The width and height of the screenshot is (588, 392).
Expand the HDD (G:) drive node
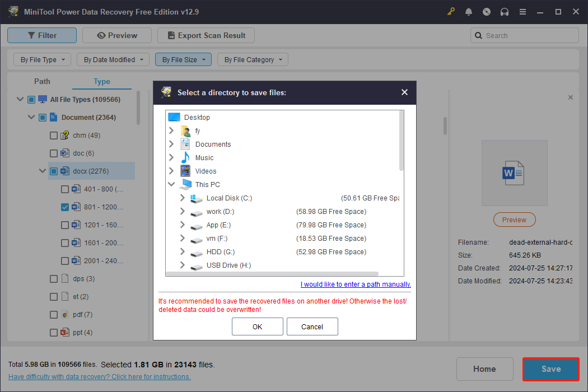pos(183,251)
